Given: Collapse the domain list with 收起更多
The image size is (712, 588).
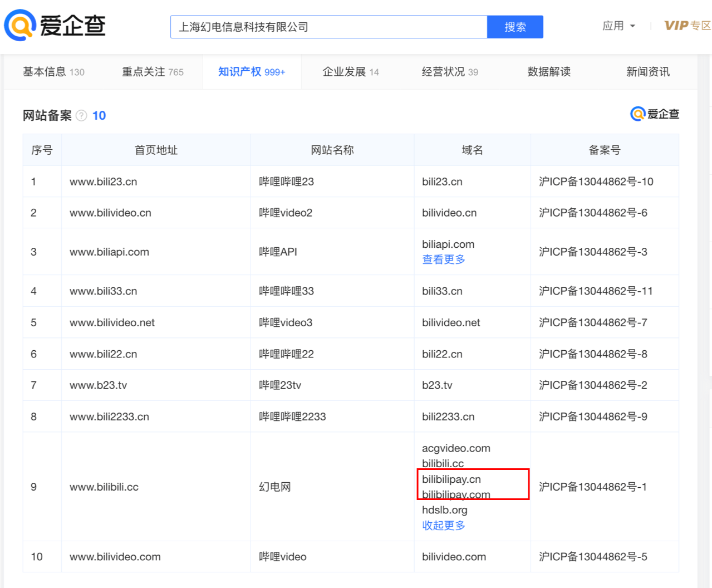Looking at the screenshot, I should coord(444,526).
